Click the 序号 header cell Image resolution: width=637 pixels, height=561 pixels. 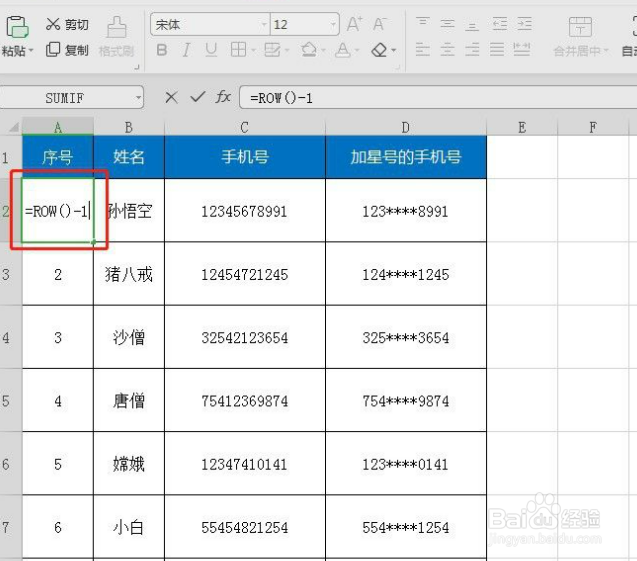pos(58,157)
